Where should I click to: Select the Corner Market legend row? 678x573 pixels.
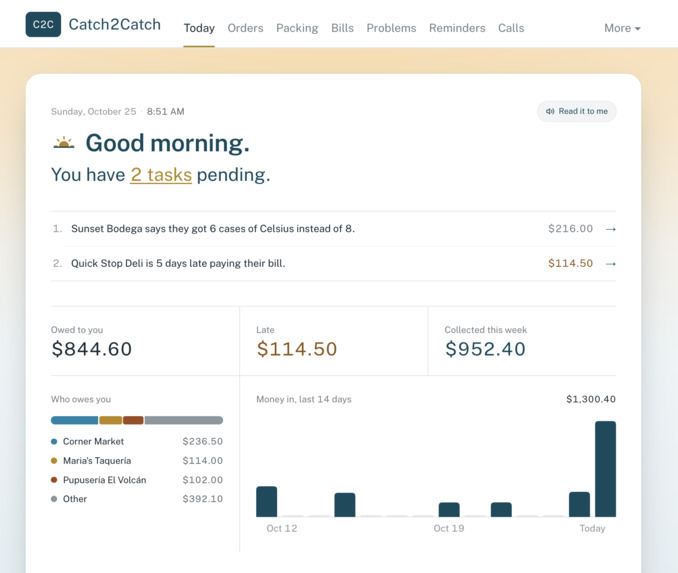137,442
